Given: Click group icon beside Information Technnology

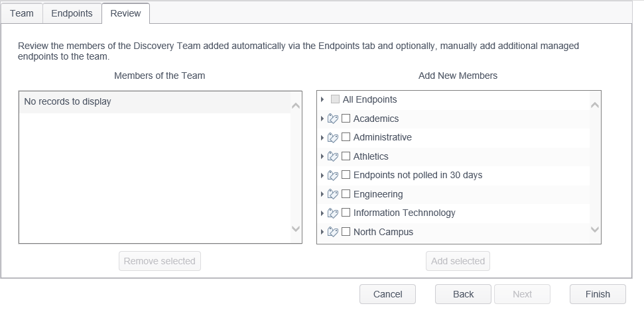Looking at the screenshot, I should [x=333, y=213].
